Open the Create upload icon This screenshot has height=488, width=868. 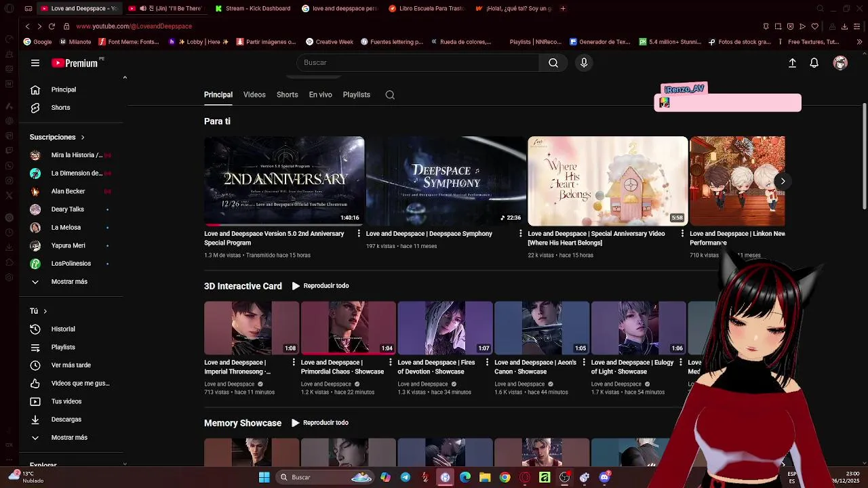click(x=792, y=63)
